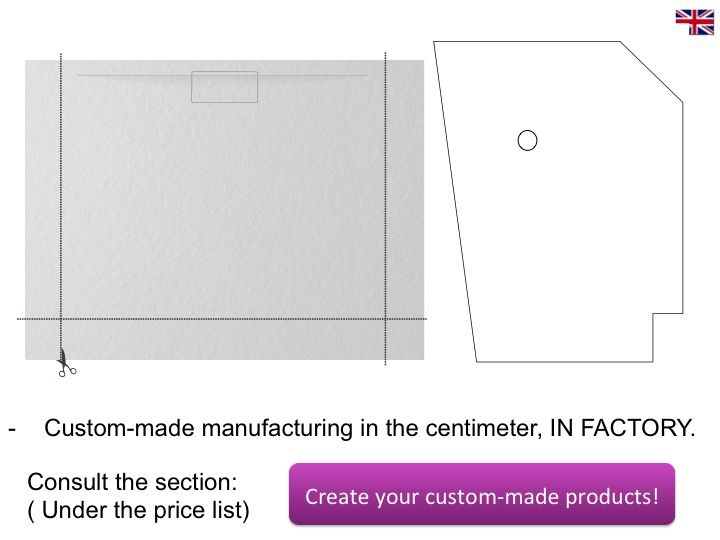720x540 pixels.
Task: Click the scissors icon below the tray
Action: [x=67, y=363]
